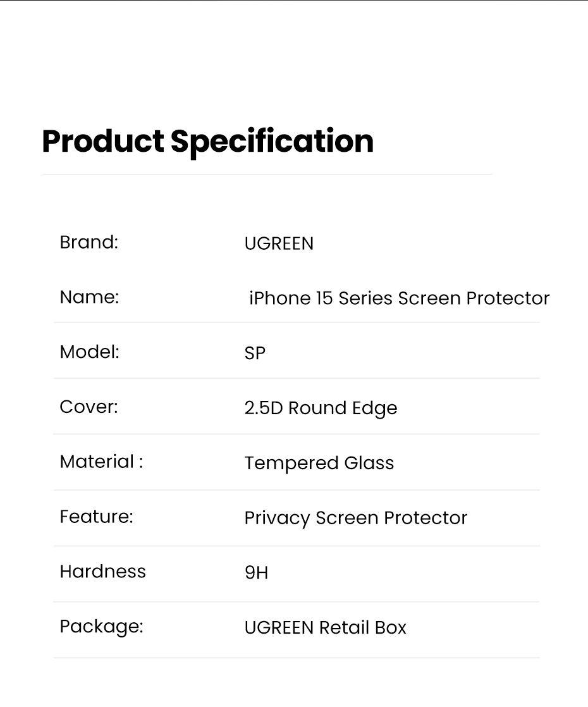Select the SP model value

click(255, 353)
